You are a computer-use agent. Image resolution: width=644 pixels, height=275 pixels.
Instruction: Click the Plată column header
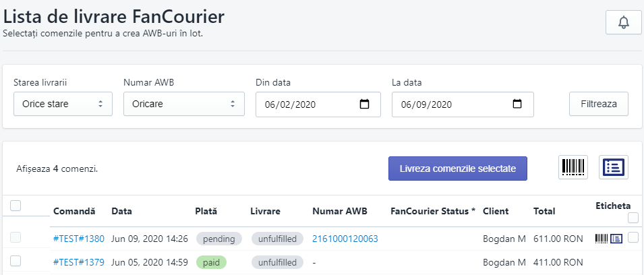(x=206, y=212)
